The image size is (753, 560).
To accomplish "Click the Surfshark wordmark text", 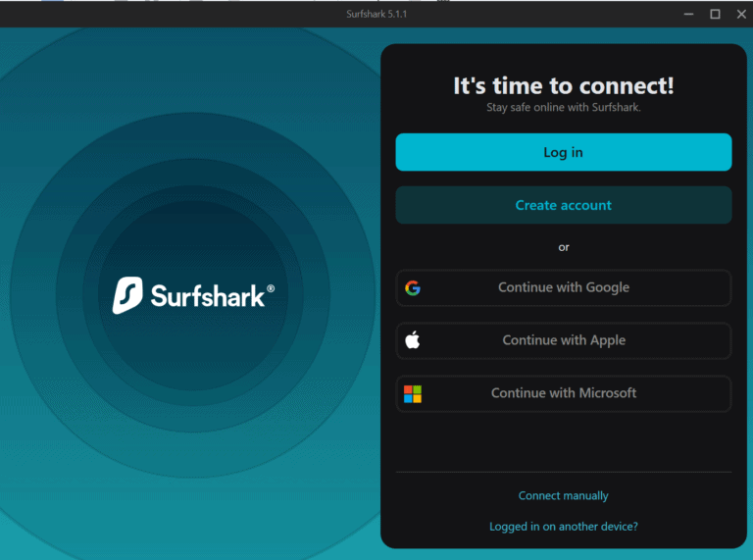I will (208, 295).
